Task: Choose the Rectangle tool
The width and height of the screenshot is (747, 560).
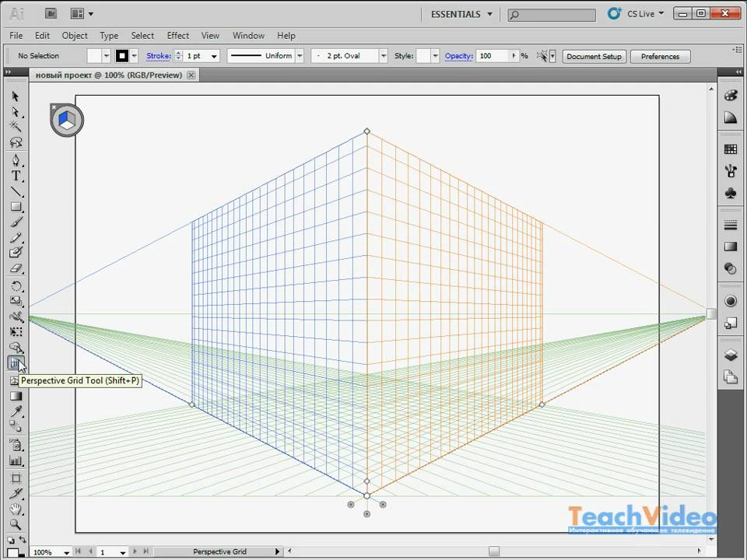Action: [x=16, y=207]
